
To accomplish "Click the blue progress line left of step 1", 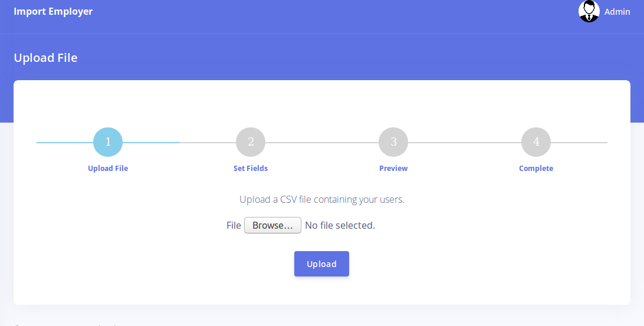I will pyautogui.click(x=65, y=143).
